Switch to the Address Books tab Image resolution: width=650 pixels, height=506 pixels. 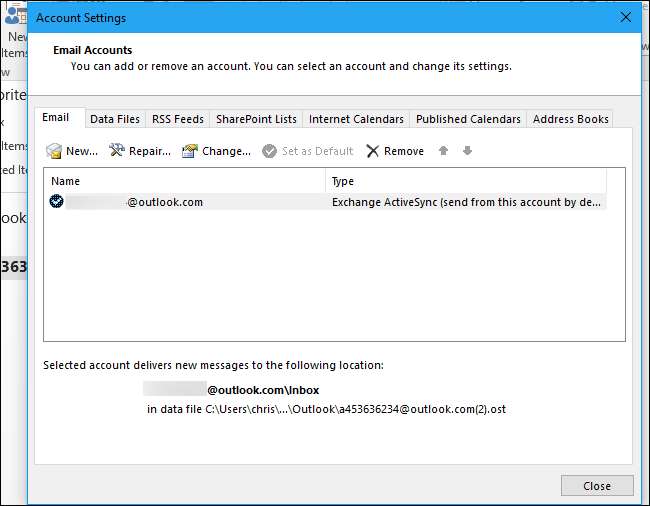(x=570, y=119)
